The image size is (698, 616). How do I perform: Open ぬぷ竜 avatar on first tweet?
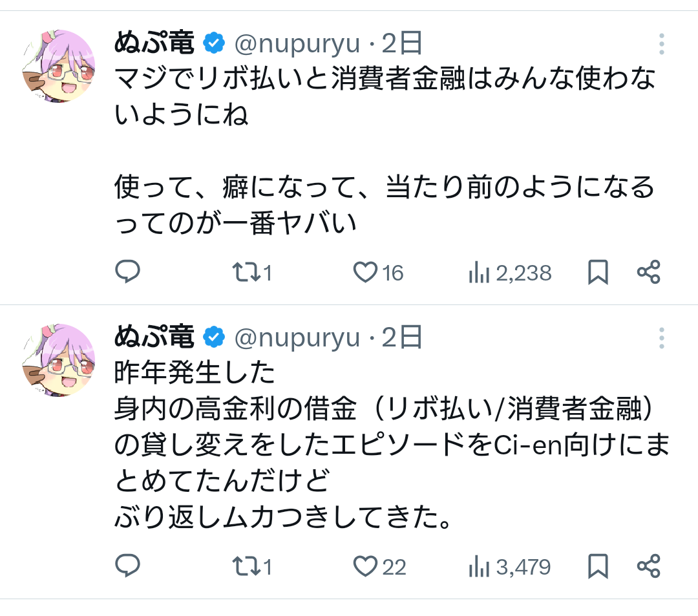(59, 67)
